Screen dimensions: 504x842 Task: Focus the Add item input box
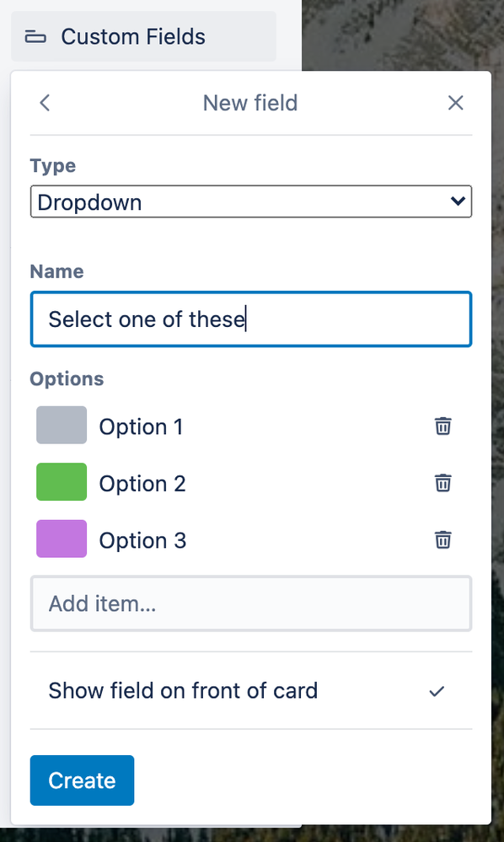point(250,603)
